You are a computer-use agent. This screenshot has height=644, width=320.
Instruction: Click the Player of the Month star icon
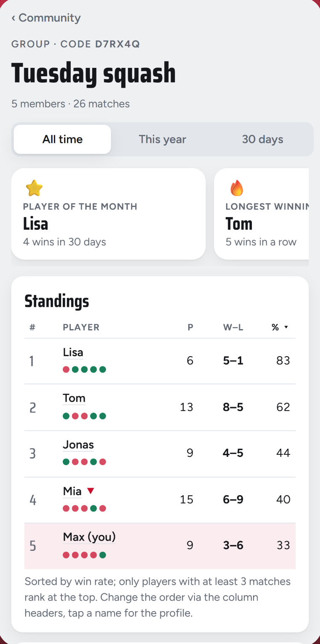[34, 188]
